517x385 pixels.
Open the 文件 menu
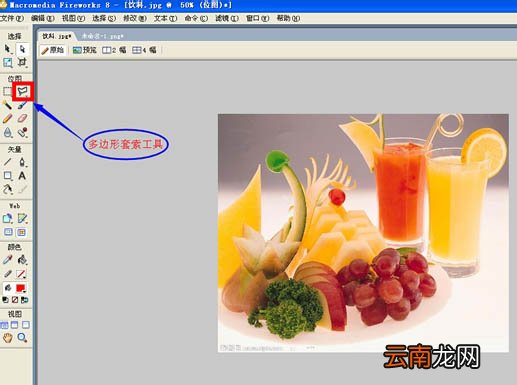pyautogui.click(x=12, y=18)
